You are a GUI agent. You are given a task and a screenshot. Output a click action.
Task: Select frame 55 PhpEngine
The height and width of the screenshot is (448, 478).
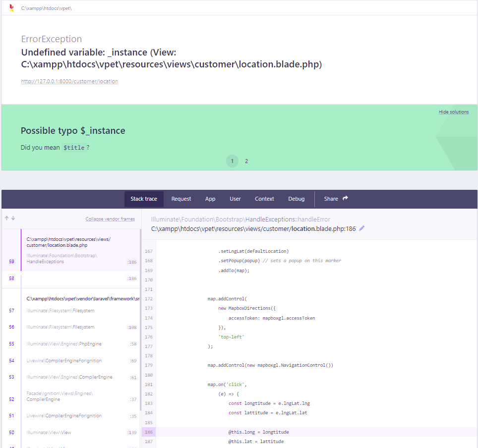71,344
